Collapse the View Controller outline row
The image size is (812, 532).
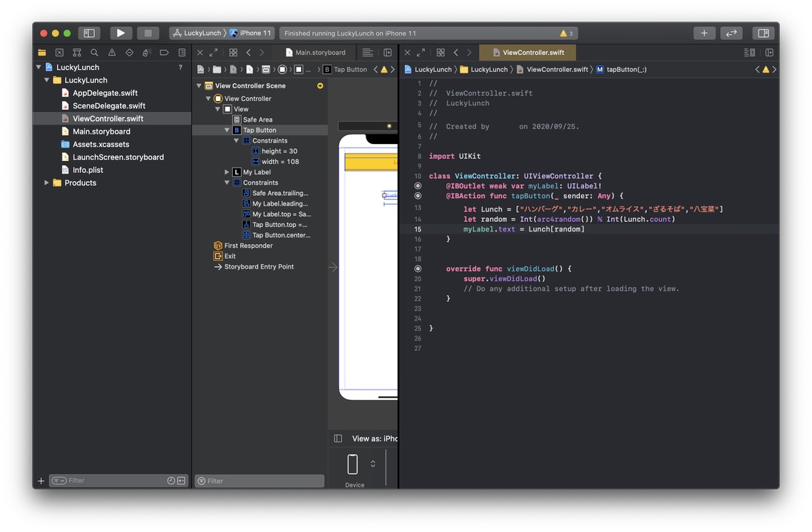208,99
